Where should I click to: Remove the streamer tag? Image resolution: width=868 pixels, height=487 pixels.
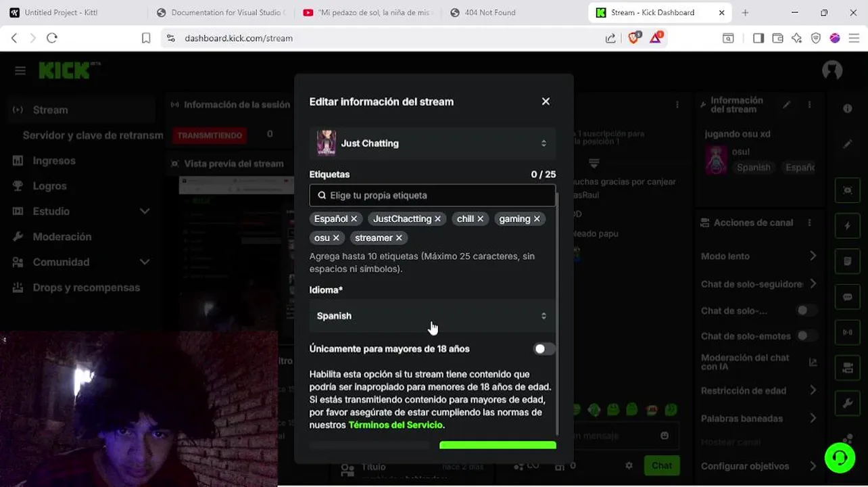pos(399,238)
